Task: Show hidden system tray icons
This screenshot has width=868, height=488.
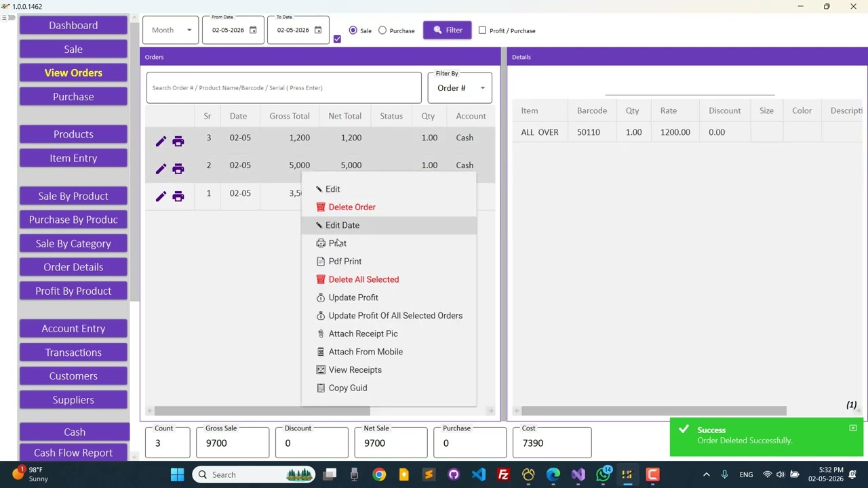Action: (706, 474)
